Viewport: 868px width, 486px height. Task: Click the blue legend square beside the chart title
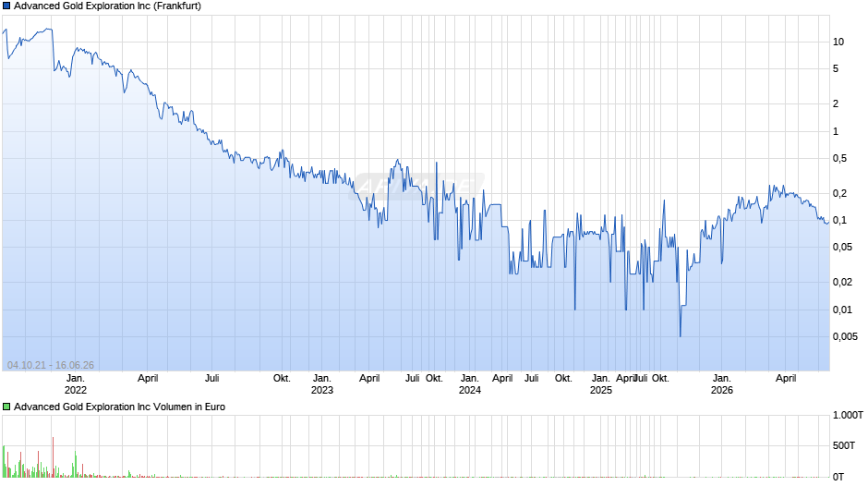[x=6, y=6]
